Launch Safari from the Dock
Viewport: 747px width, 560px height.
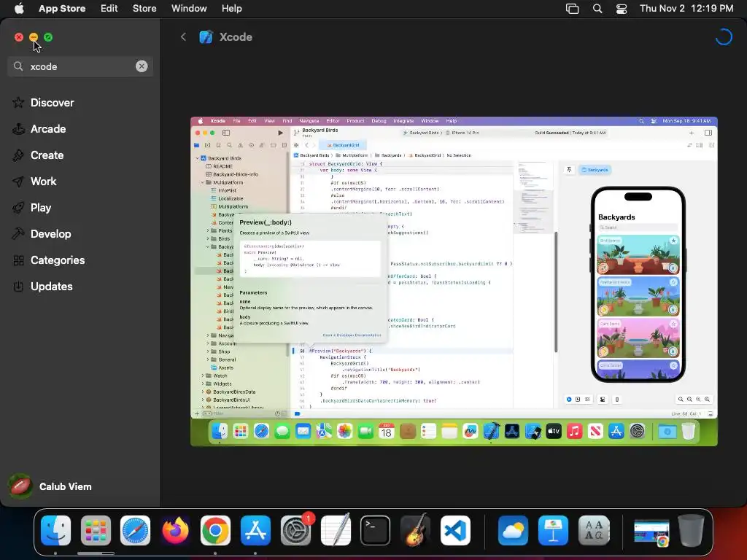click(135, 530)
